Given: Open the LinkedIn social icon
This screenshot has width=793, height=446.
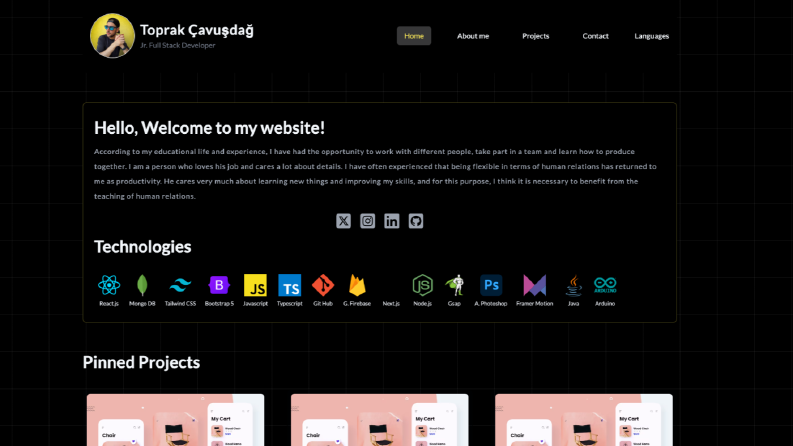Looking at the screenshot, I should tap(391, 221).
